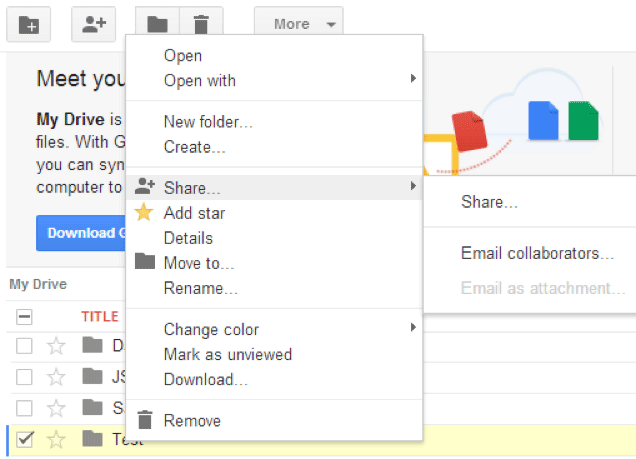Screen dimensions: 636x459
Task: Expand the Open with submenu arrow
Action: [413, 78]
